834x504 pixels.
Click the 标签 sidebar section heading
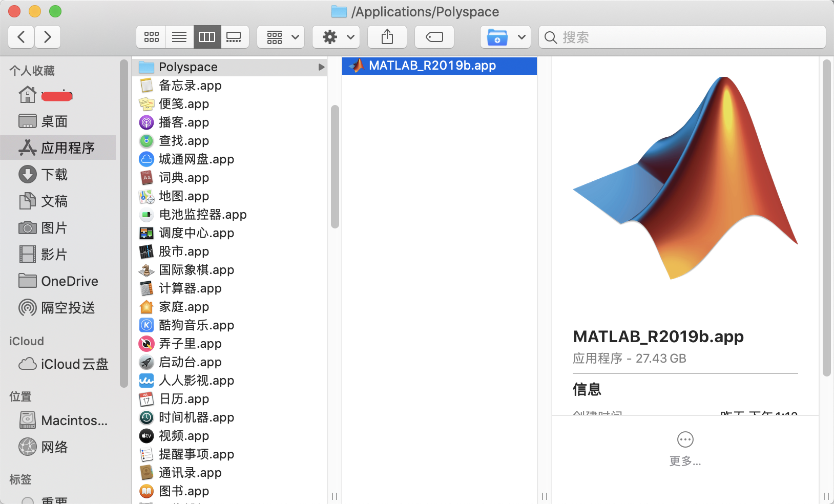(20, 479)
